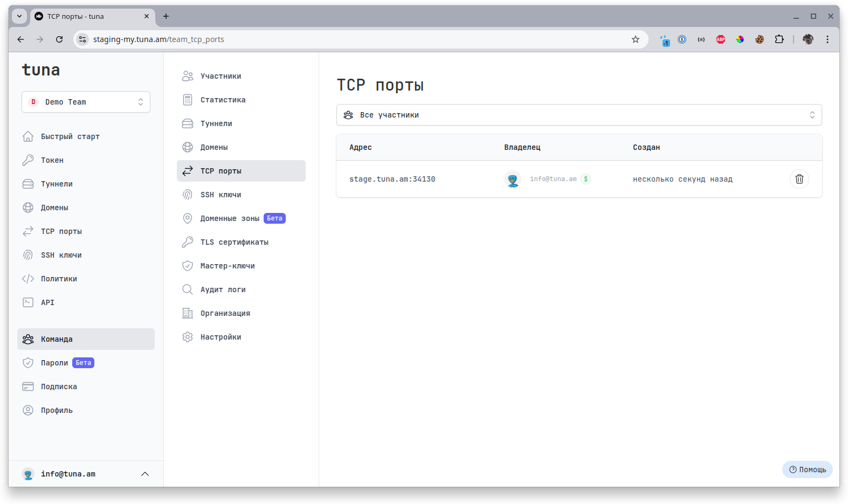Screen dimensions: 848x504
Task: Click the tuna logo
Action: pyautogui.click(x=41, y=70)
